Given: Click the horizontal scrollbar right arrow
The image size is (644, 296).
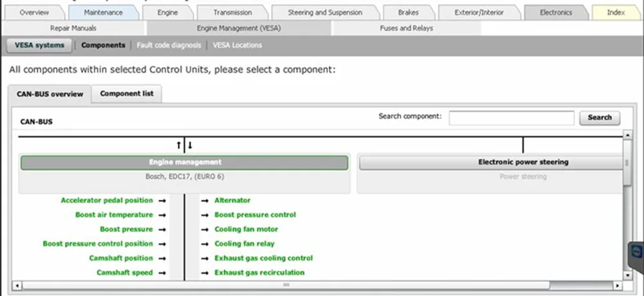Looking at the screenshot, I should point(618,285).
